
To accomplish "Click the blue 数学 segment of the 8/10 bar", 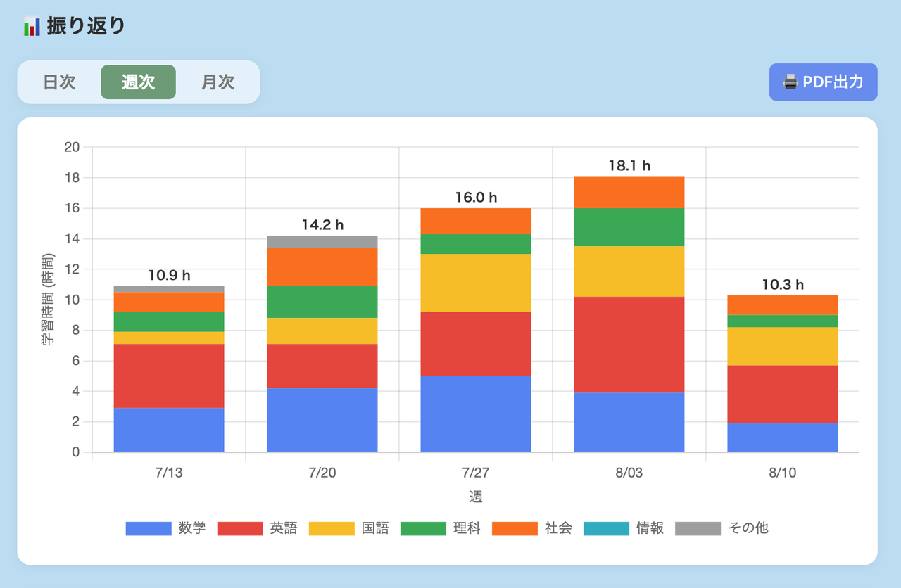I will coord(783,437).
